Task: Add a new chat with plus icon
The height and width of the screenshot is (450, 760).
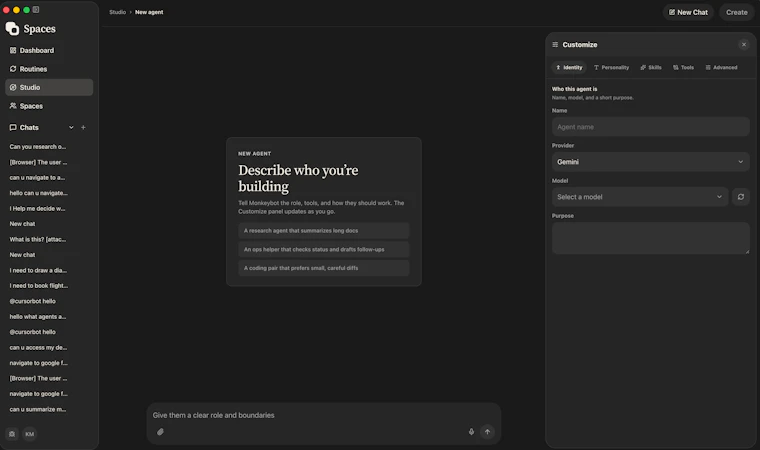Action: click(83, 128)
